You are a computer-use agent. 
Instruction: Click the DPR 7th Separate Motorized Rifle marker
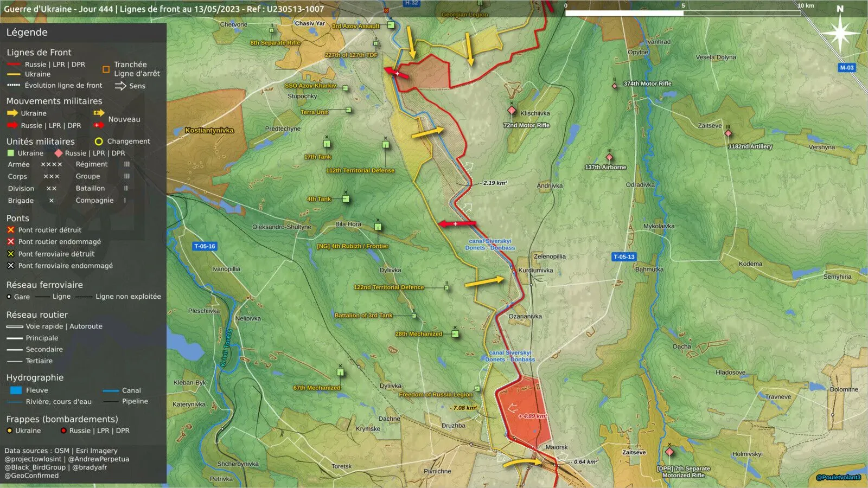(669, 452)
